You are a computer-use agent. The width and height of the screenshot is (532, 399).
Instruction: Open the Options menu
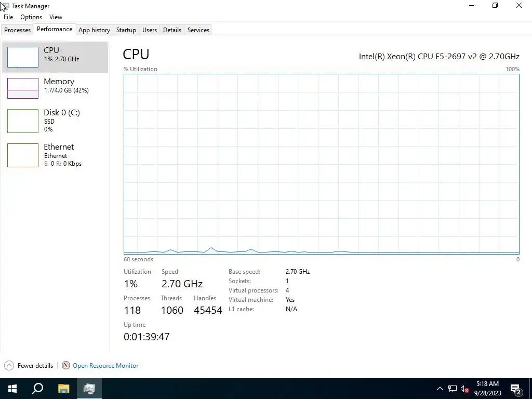click(31, 17)
